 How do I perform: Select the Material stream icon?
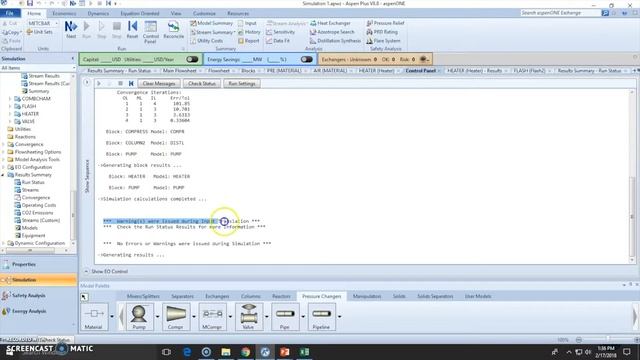click(94, 317)
